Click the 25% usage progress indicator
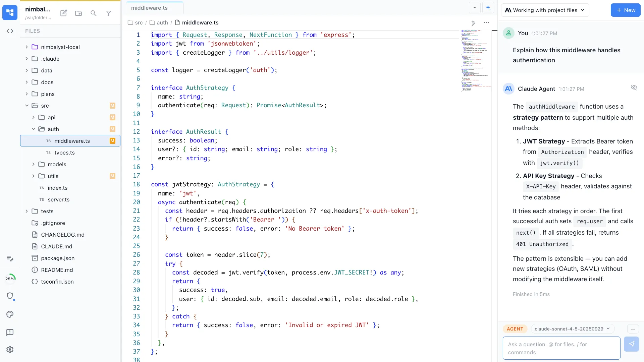 pos(10,279)
